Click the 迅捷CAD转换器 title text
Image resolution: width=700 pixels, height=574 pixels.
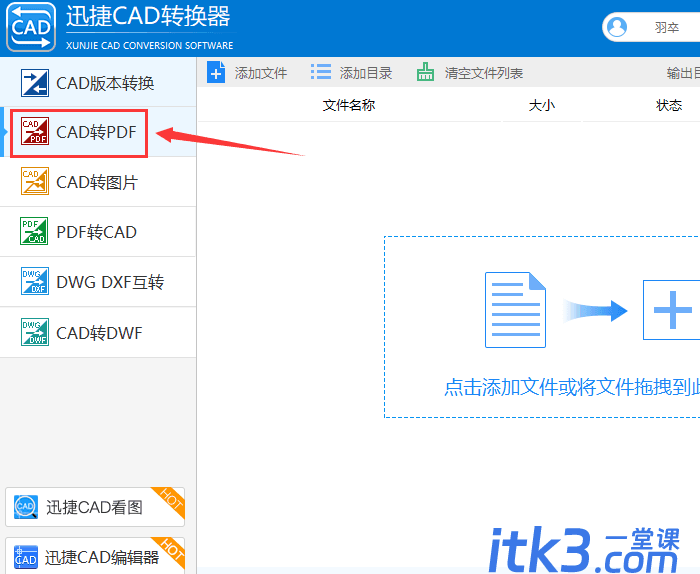click(148, 17)
